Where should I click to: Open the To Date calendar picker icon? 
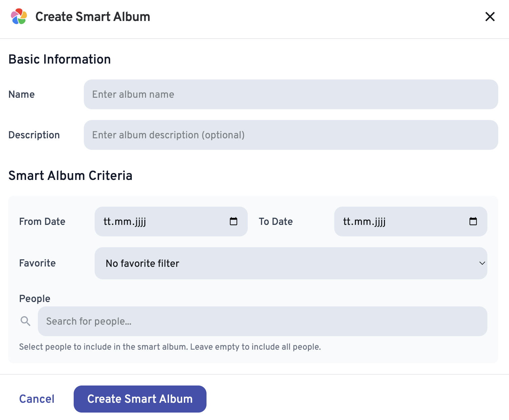(473, 221)
